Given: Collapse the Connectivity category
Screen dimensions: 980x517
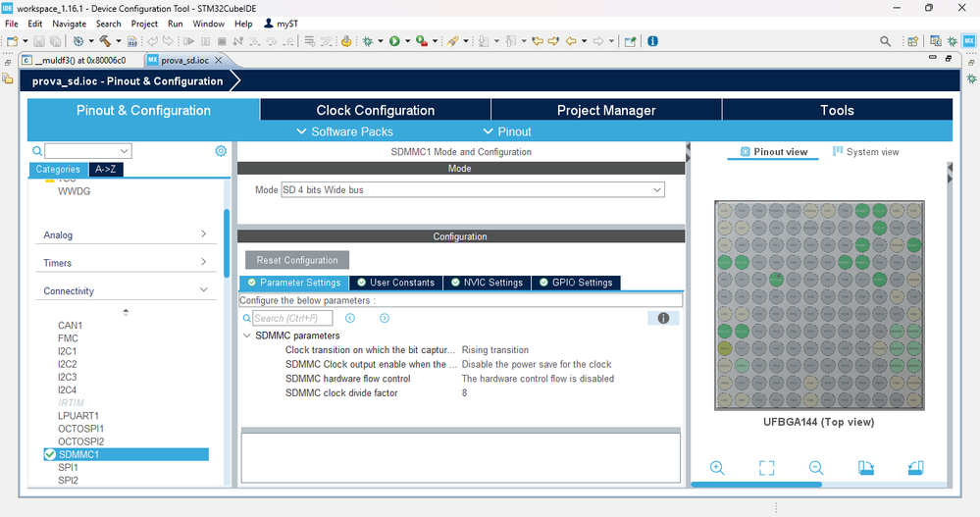Looking at the screenshot, I should coord(203,290).
